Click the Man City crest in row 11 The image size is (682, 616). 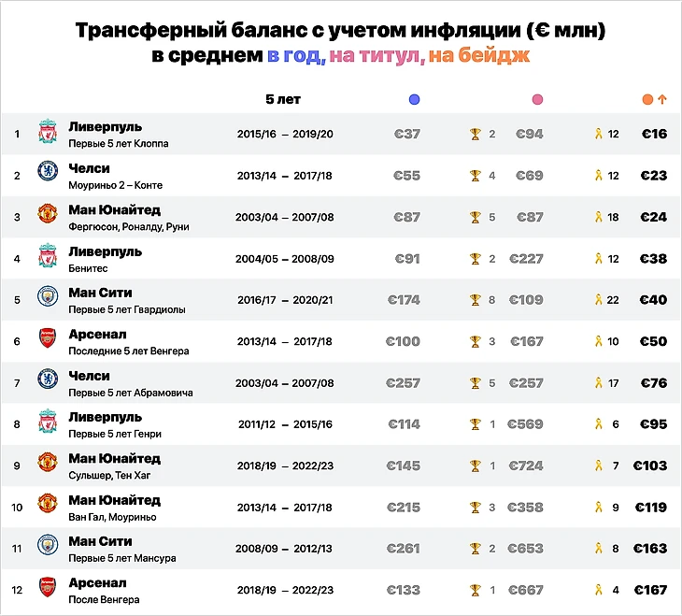click(47, 548)
